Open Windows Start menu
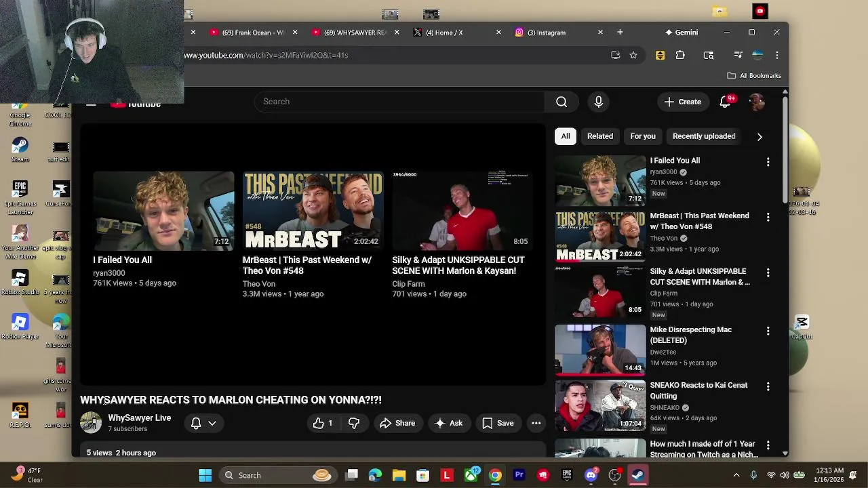Image resolution: width=868 pixels, height=488 pixels. [x=205, y=475]
